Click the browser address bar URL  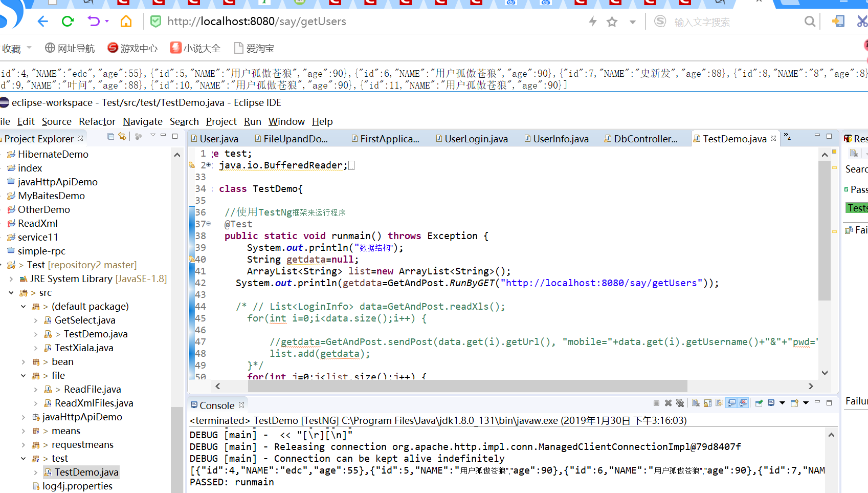(257, 22)
